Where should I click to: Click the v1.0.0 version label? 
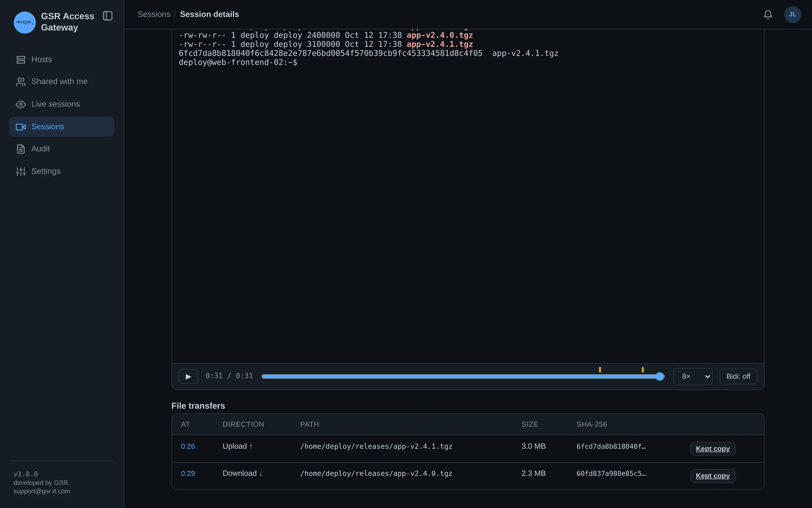[x=26, y=474]
